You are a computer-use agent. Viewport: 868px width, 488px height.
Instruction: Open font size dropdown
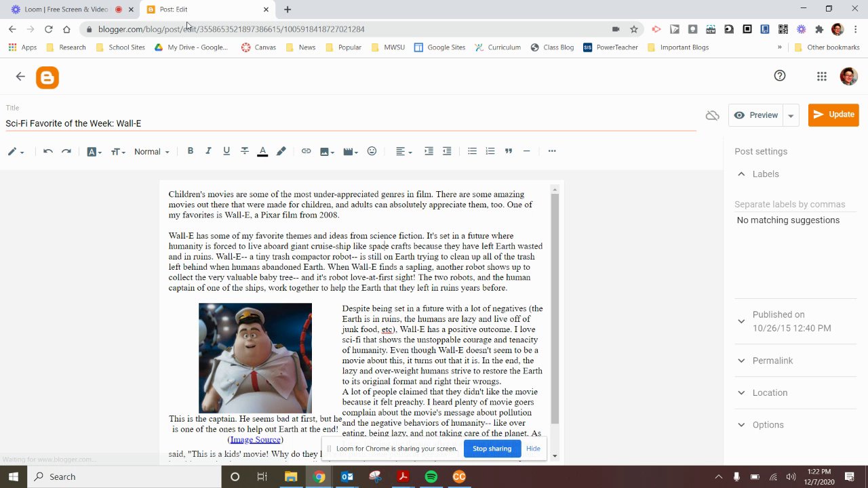click(x=118, y=152)
